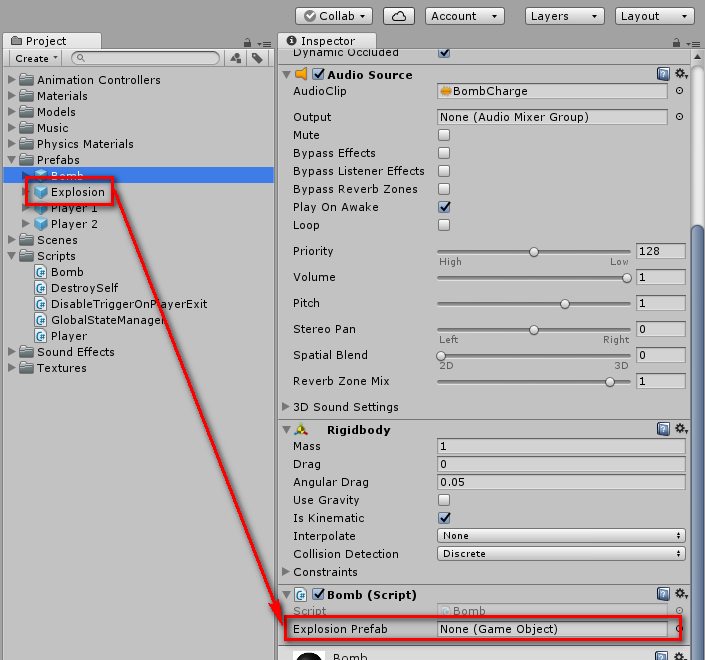Select the Textures folder

[x=62, y=368]
